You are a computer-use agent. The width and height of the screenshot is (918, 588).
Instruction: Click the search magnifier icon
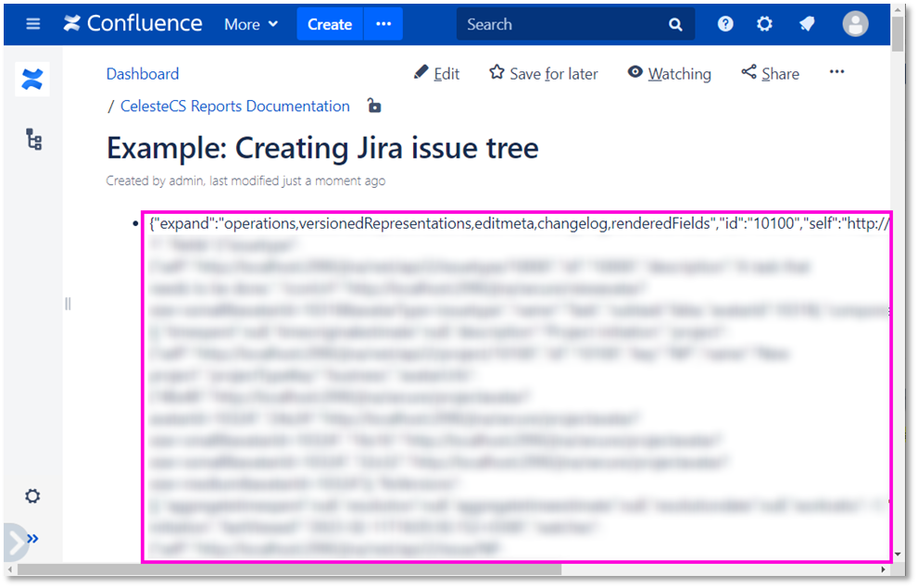point(675,25)
